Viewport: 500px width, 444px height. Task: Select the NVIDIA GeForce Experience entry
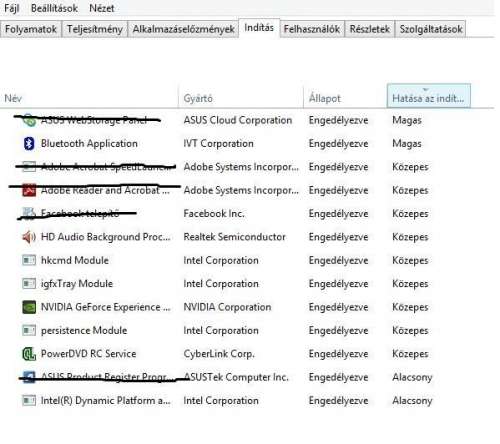coord(106,307)
